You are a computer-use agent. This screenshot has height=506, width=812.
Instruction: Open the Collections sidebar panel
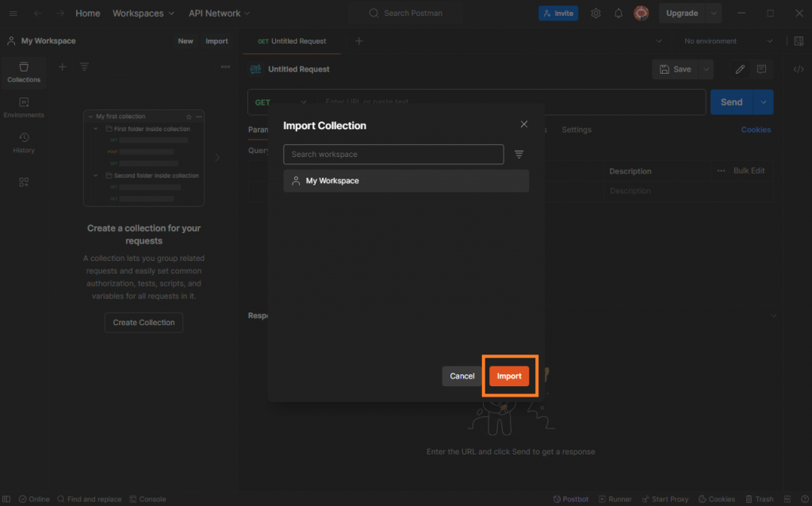pos(24,72)
